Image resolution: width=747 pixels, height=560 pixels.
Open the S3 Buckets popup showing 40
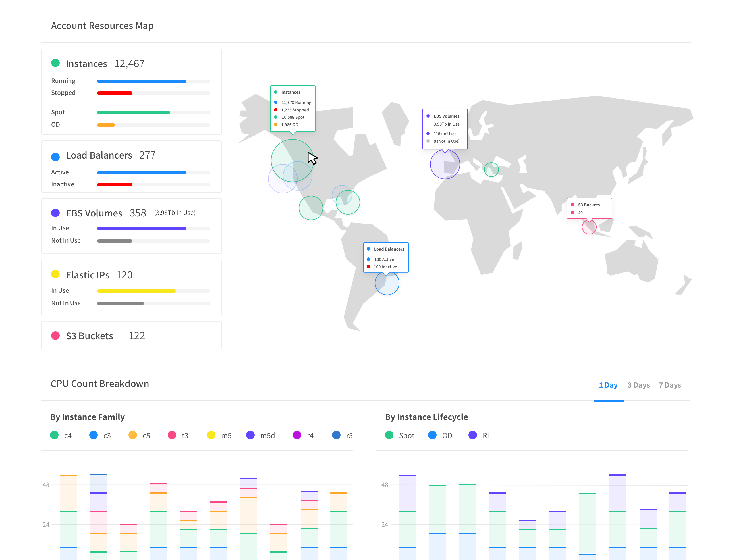pyautogui.click(x=589, y=209)
